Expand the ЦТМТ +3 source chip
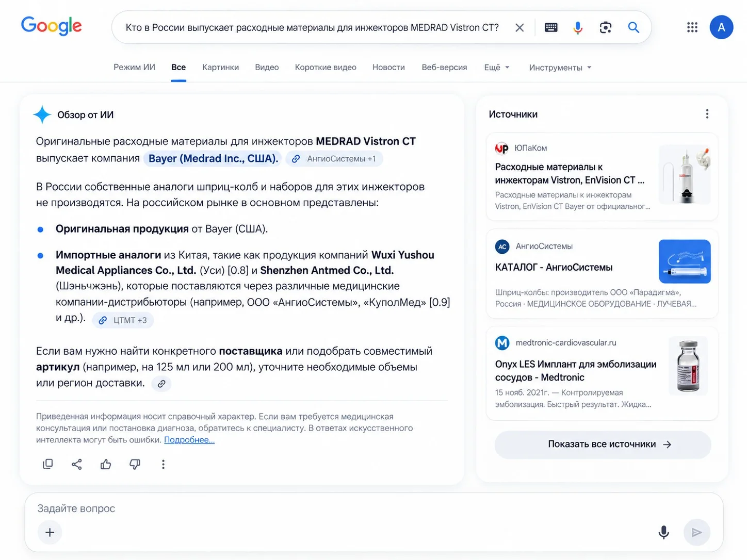Screen dimensions: 747x560 [123, 320]
